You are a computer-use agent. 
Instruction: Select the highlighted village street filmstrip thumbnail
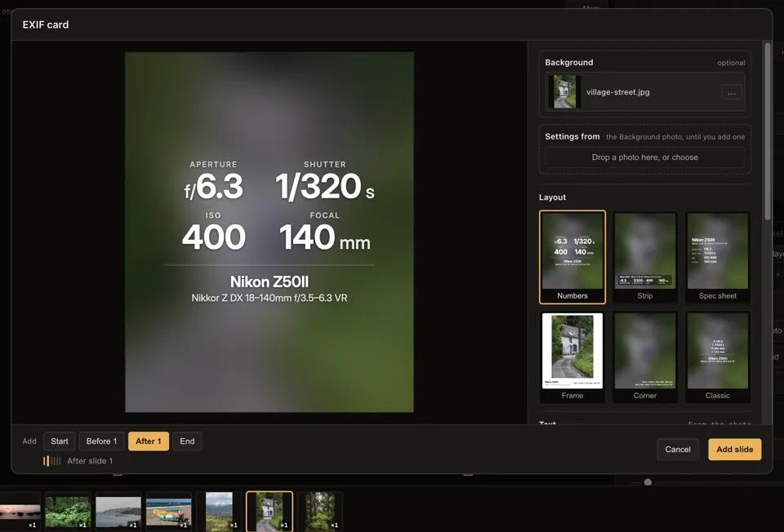(269, 511)
